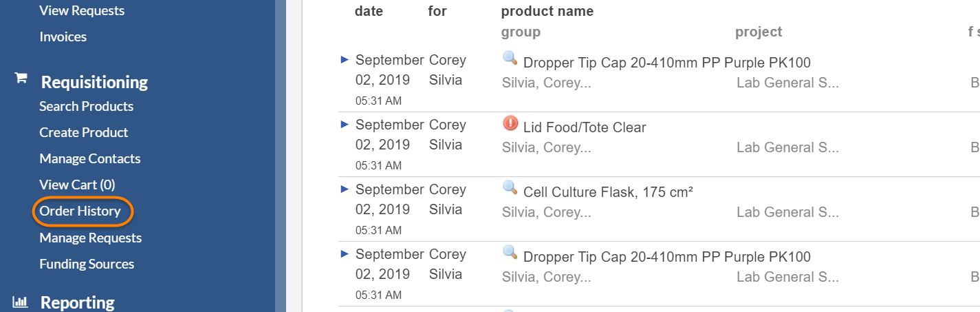Click red alert icon beside Lid Food/Tote Clear
980x312 pixels.
tap(510, 123)
